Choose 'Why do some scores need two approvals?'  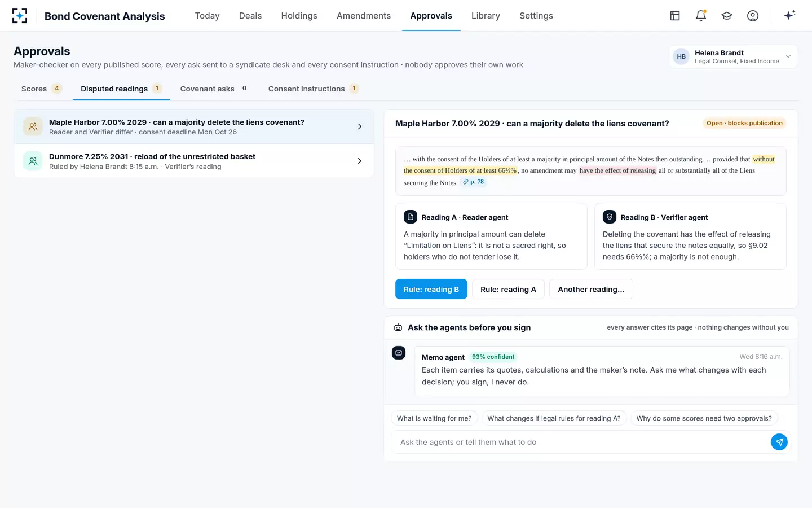click(x=704, y=418)
